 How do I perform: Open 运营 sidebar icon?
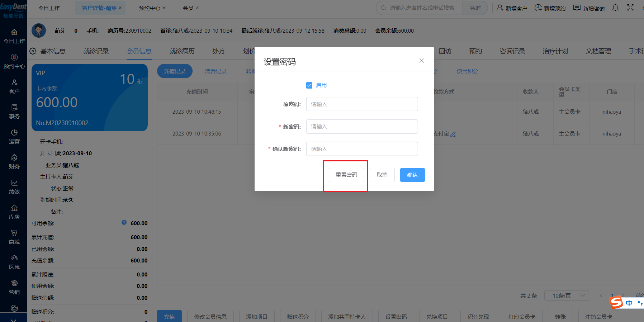[x=14, y=137]
